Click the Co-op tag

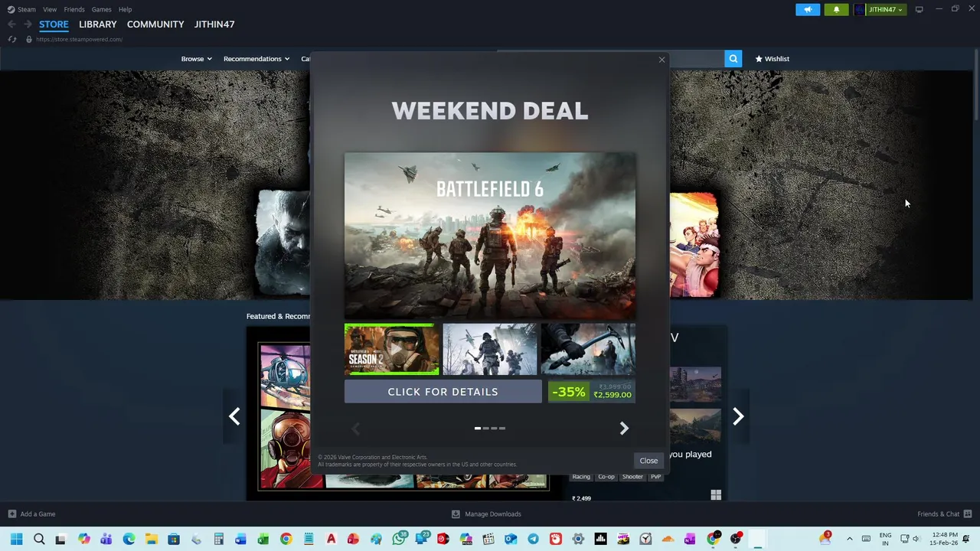606,477
